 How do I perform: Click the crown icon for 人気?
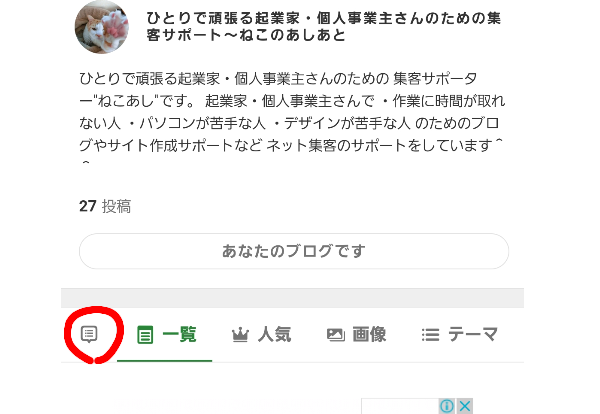(240, 335)
